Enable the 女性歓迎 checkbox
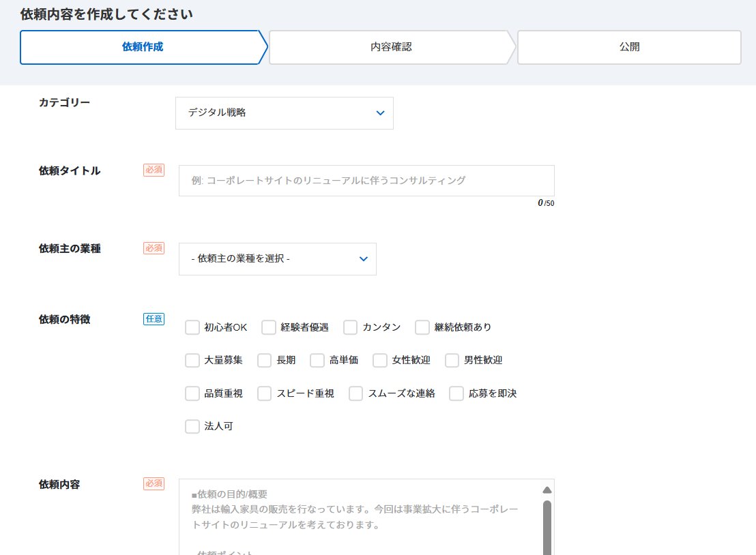Image resolution: width=756 pixels, height=555 pixels. coord(380,360)
